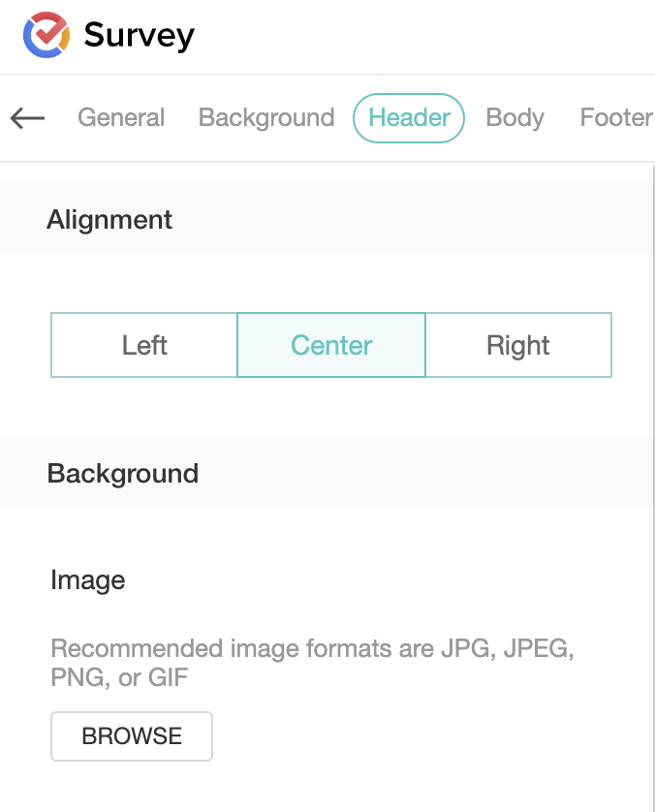655x812 pixels.
Task: Click the Survey title text
Action: (x=139, y=36)
